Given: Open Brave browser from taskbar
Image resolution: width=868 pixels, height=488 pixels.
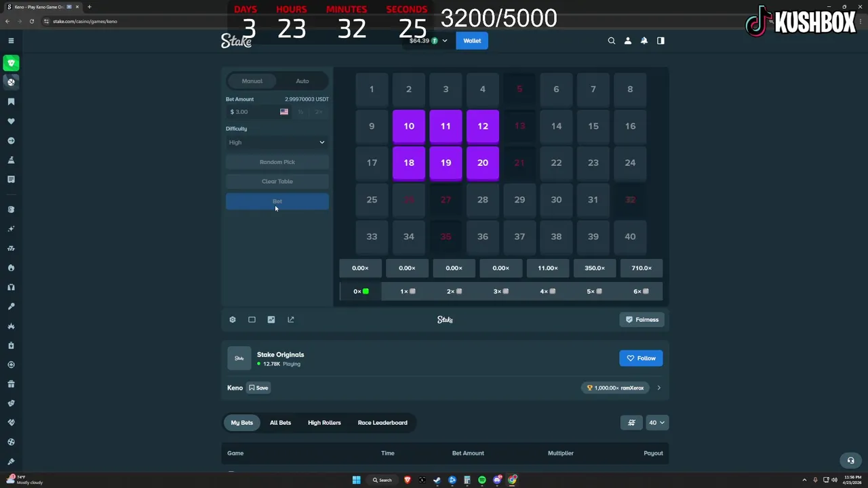Looking at the screenshot, I should [408, 480].
